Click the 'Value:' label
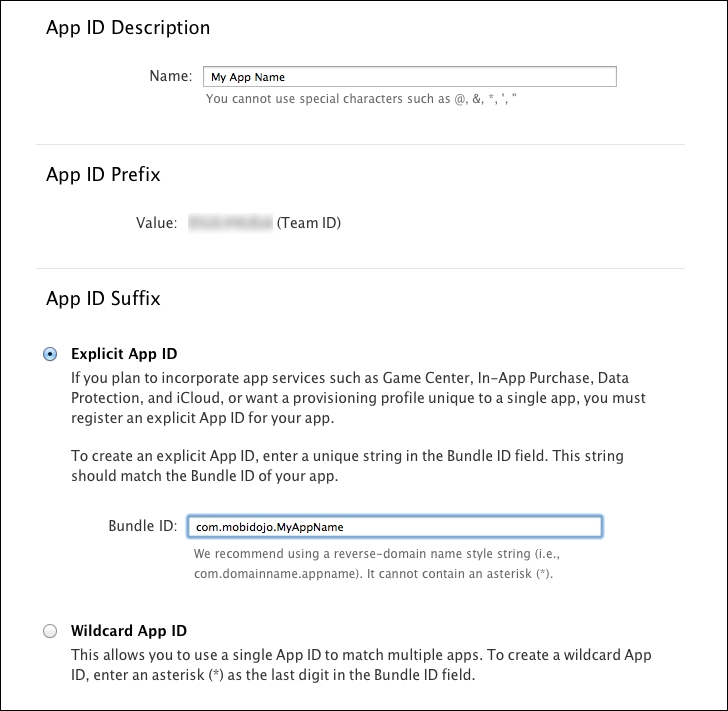Image resolution: width=728 pixels, height=711 pixels. pos(156,223)
